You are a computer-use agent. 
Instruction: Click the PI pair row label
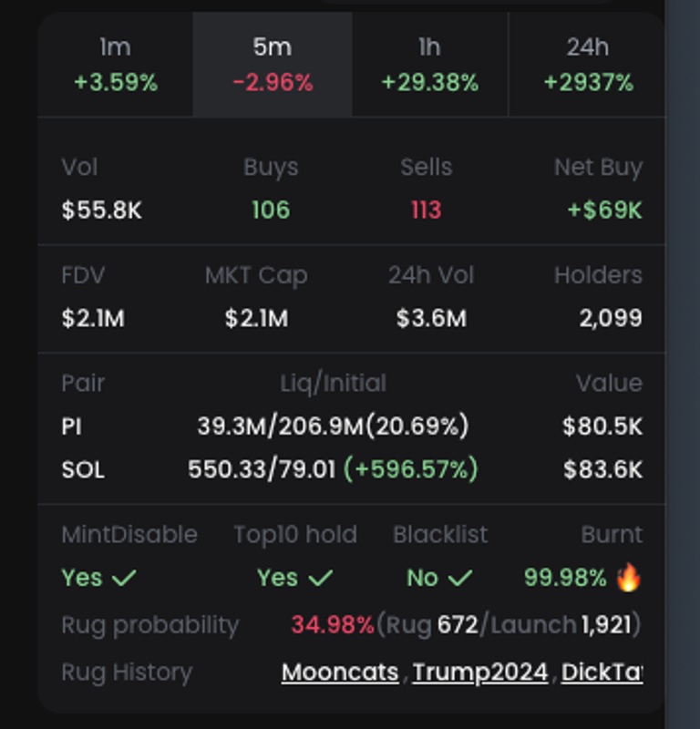click(x=72, y=426)
